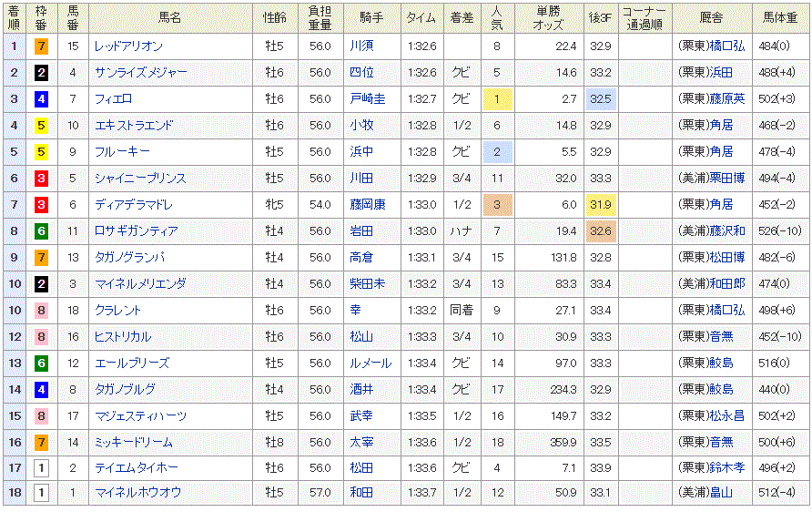Open trainer link 畠山
This screenshot has height=512, width=812.
[x=720, y=493]
